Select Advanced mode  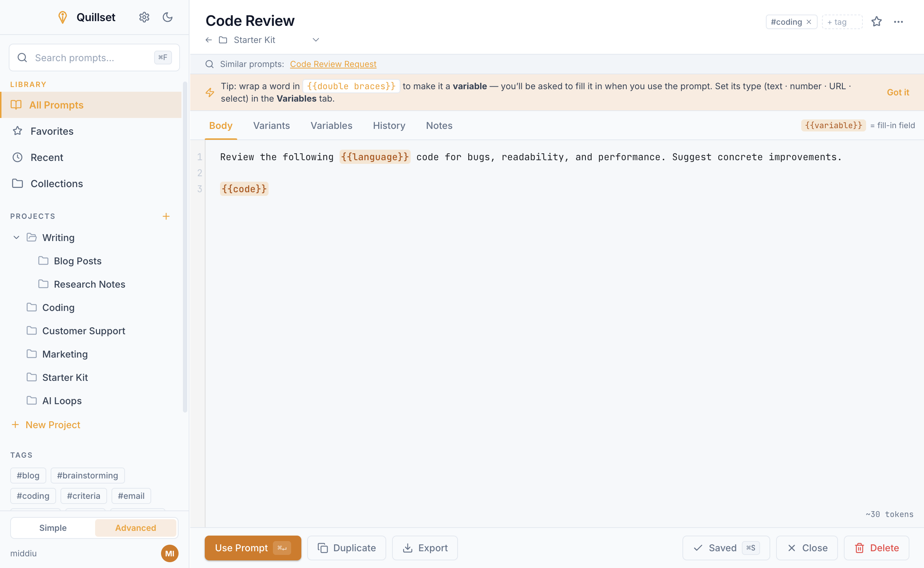tap(135, 528)
